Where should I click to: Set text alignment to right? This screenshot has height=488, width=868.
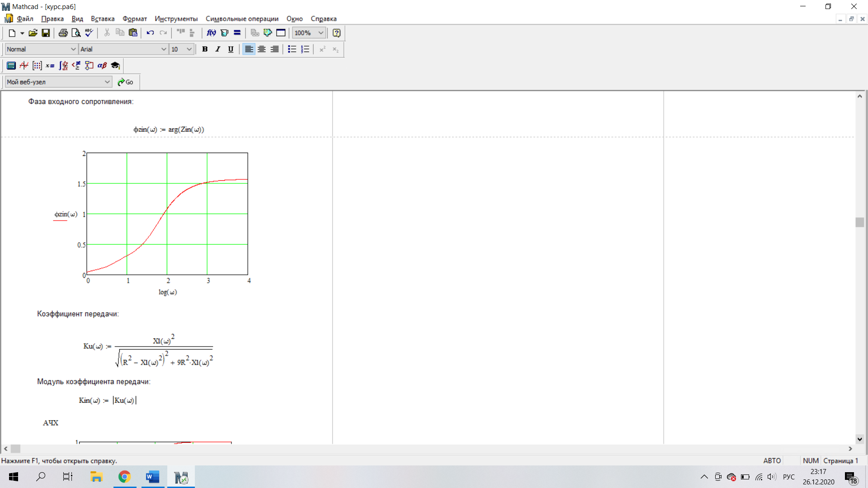[x=274, y=49]
